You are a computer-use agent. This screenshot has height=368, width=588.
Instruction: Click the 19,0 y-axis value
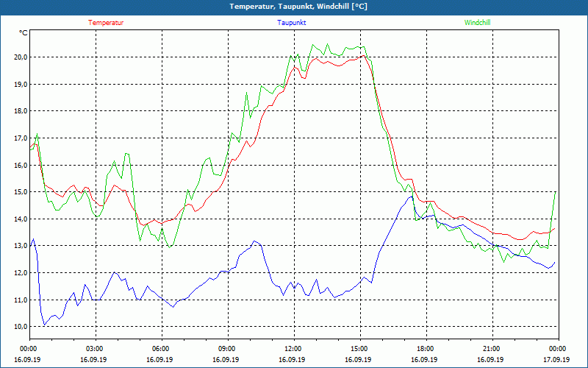(x=21, y=84)
